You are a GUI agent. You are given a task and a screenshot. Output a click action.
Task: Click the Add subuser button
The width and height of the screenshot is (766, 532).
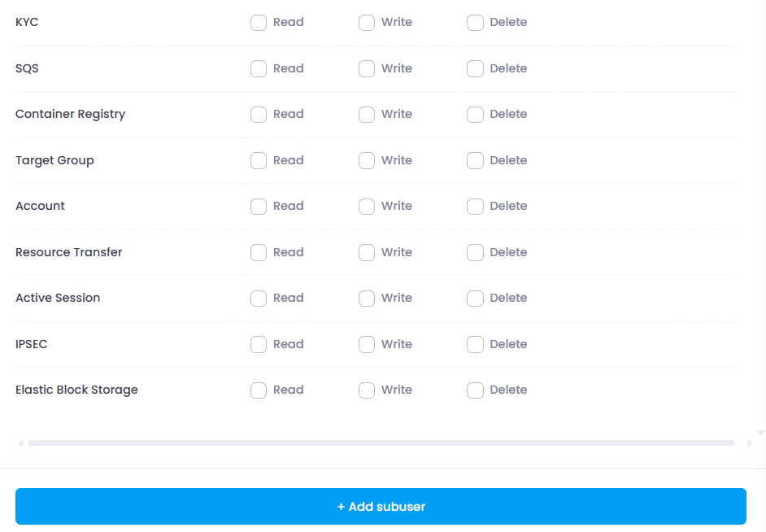381,506
